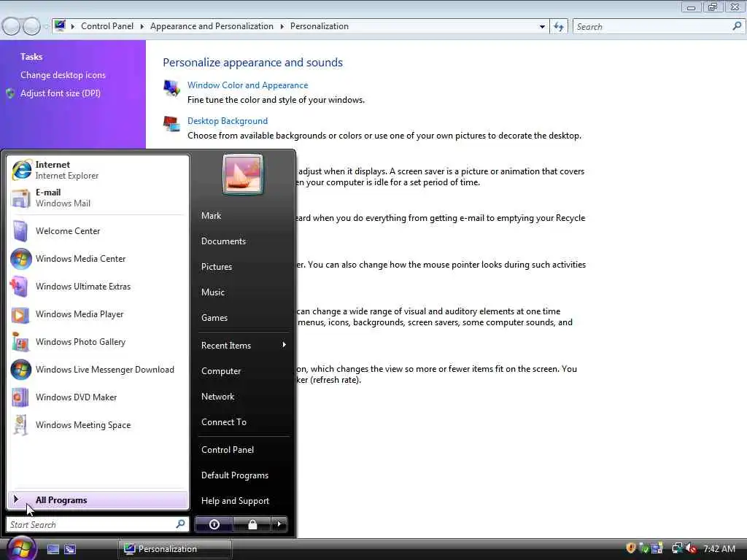Open Documents from Start menu

click(x=223, y=241)
